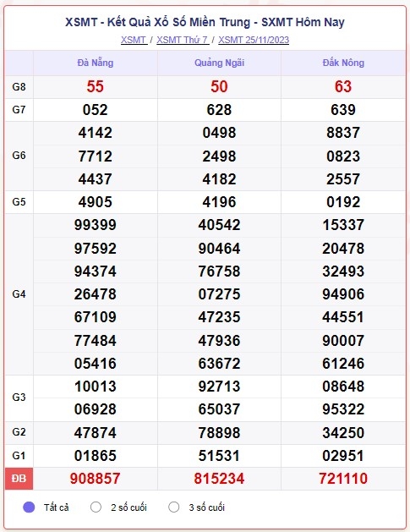Screen dimensions: 410x532
Task: Click the G1 number 51531
Action: point(219,456)
